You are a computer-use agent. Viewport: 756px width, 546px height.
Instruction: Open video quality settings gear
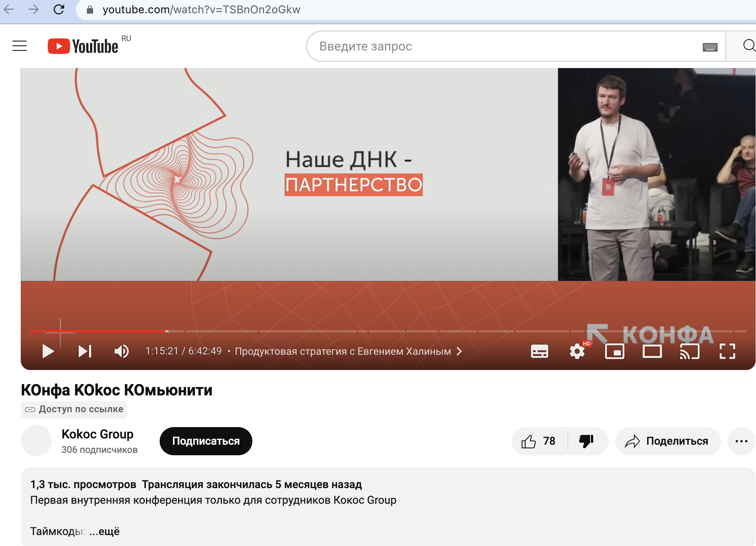pyautogui.click(x=577, y=351)
